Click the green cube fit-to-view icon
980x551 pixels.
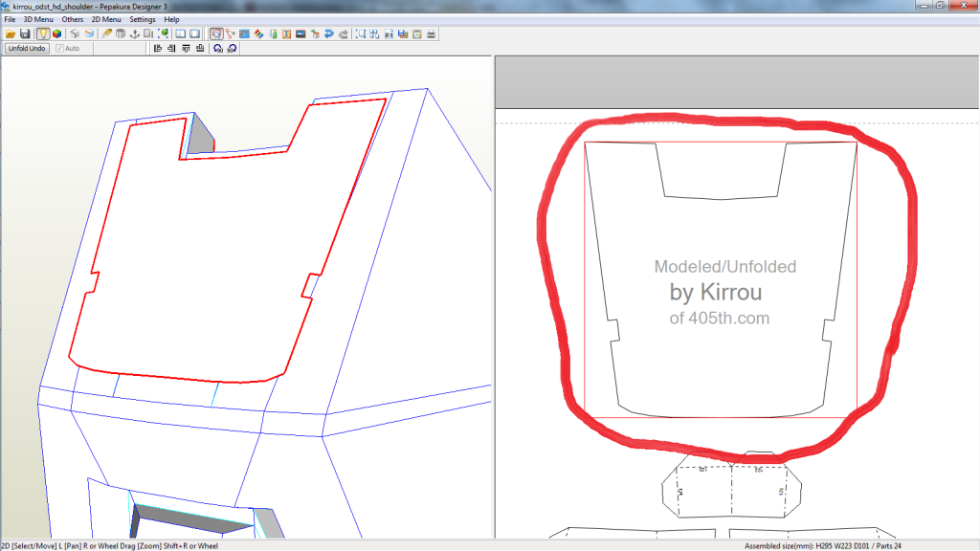tap(163, 33)
